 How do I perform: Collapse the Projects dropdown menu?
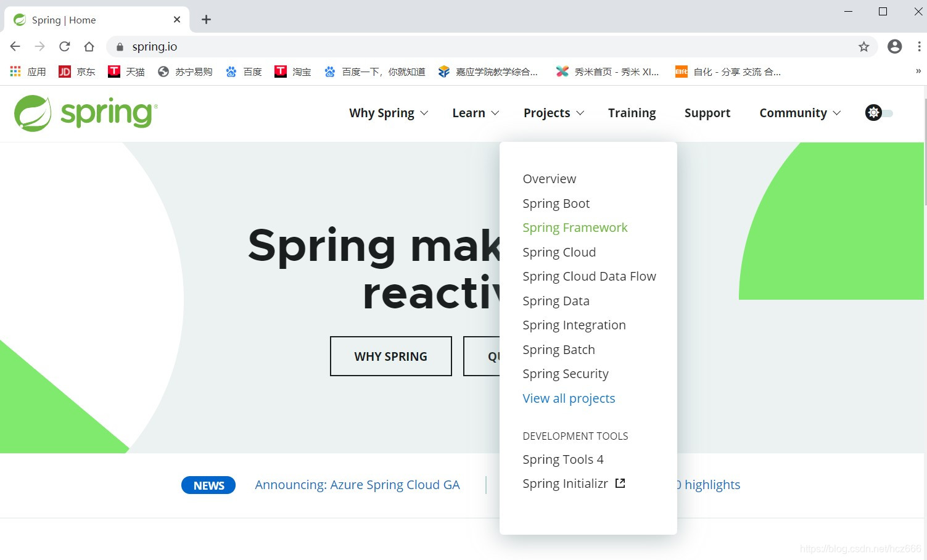click(x=554, y=113)
